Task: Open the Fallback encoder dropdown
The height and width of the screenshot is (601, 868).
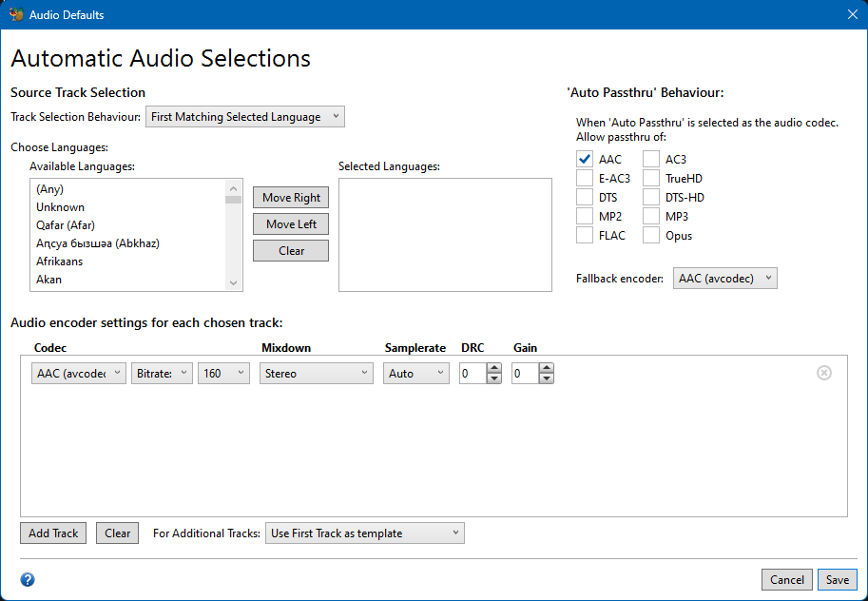Action: click(x=724, y=279)
